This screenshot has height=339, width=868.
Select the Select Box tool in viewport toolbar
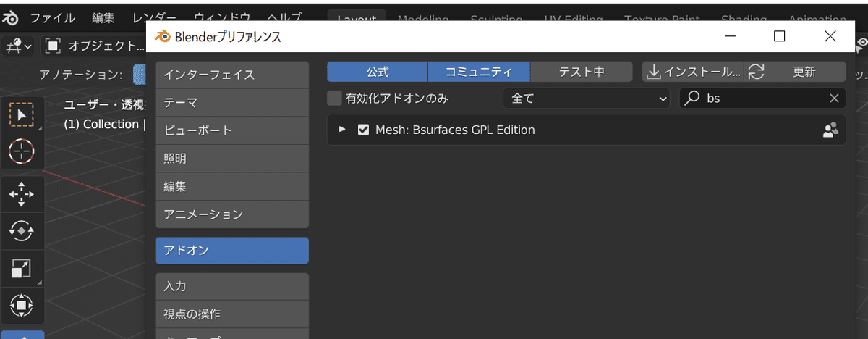22,114
